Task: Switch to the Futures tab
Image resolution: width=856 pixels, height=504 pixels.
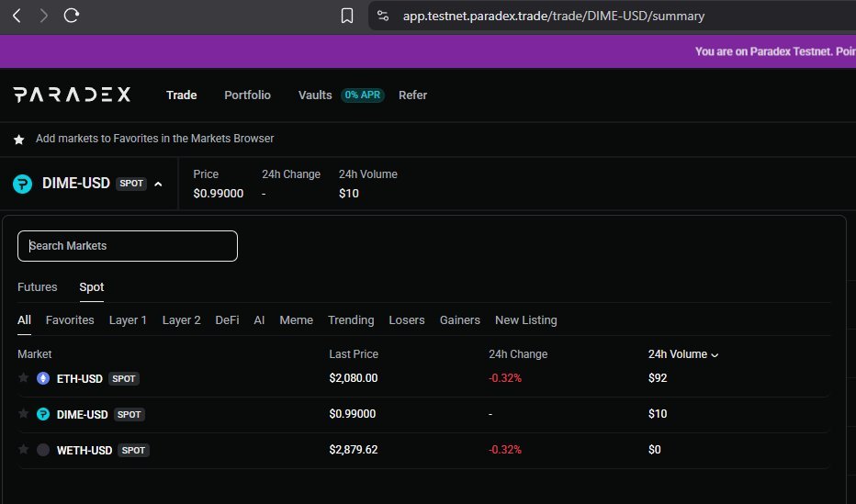Action: 37,287
